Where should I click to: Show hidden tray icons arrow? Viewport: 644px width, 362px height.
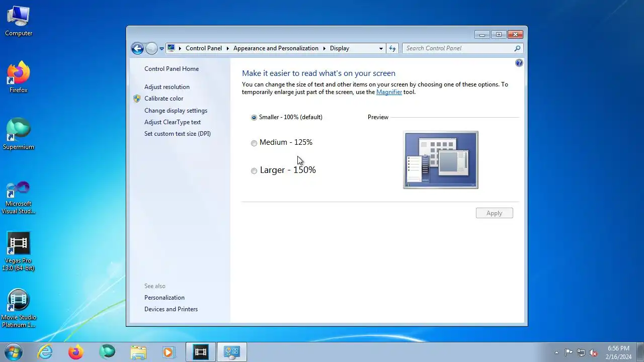[556, 352]
